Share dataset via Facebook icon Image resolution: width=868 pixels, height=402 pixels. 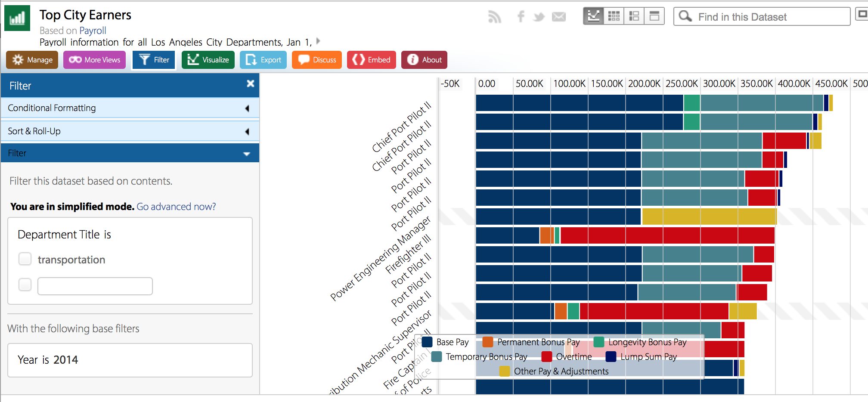521,17
